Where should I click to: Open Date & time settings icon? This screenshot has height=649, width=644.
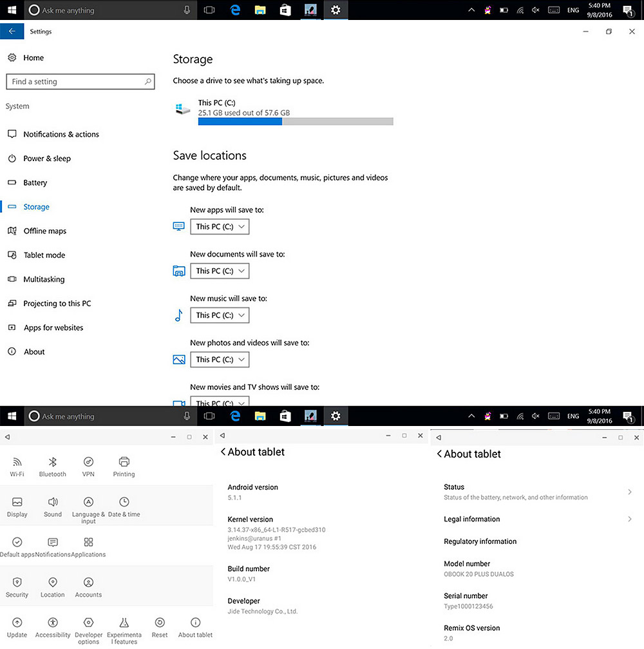click(124, 507)
